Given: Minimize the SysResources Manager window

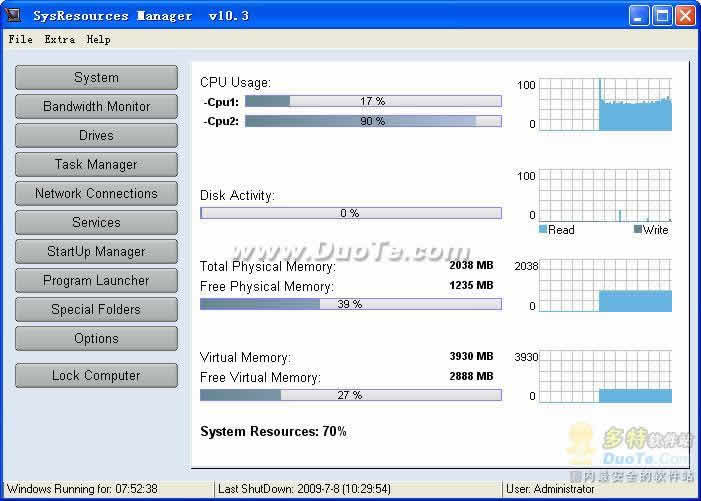Looking at the screenshot, I should click(x=639, y=16).
